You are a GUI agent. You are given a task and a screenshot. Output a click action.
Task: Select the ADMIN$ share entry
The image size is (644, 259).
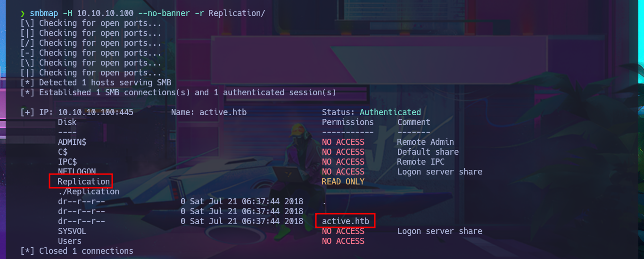click(72, 142)
